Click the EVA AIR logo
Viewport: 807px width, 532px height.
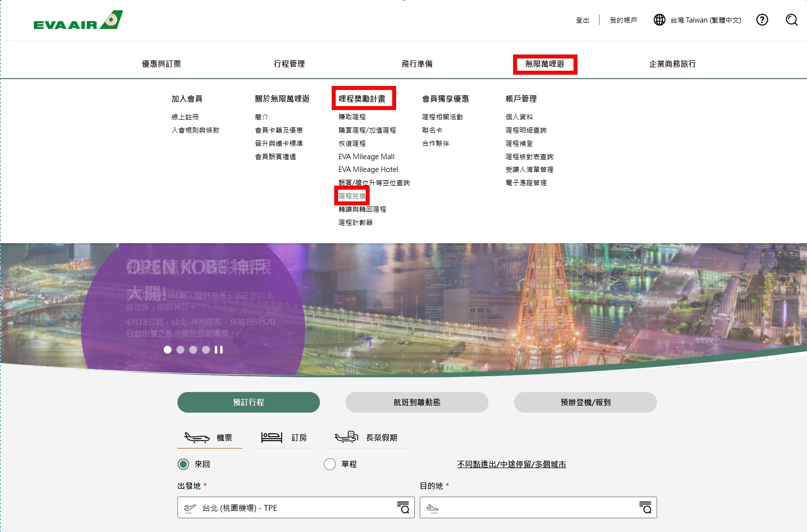pyautogui.click(x=78, y=20)
